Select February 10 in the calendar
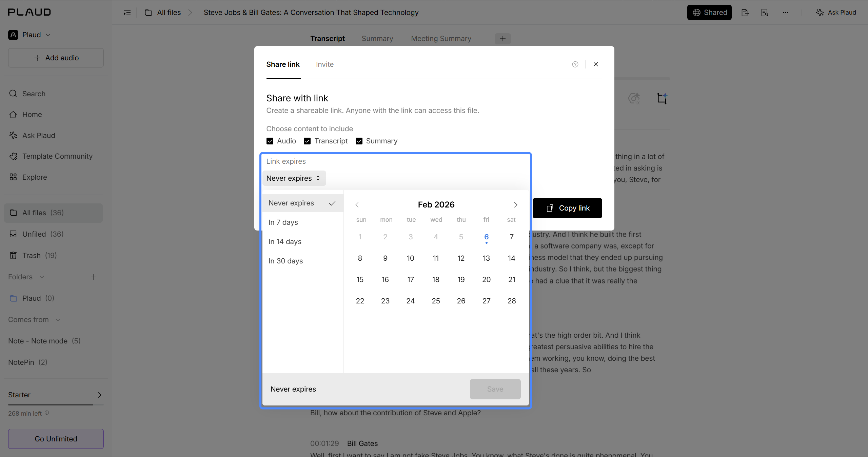Screen dimensions: 868x457 411,258
